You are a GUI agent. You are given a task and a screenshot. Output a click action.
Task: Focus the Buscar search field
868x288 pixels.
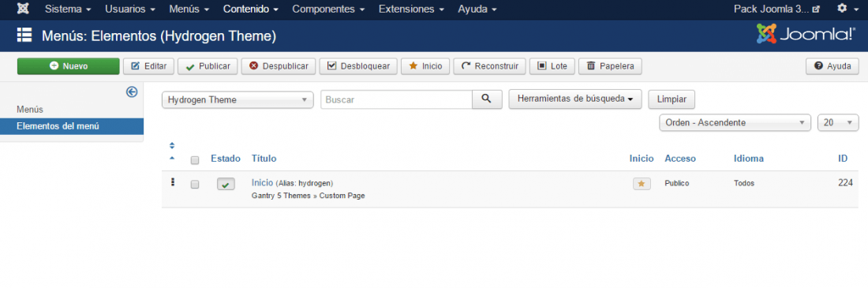coord(396,99)
